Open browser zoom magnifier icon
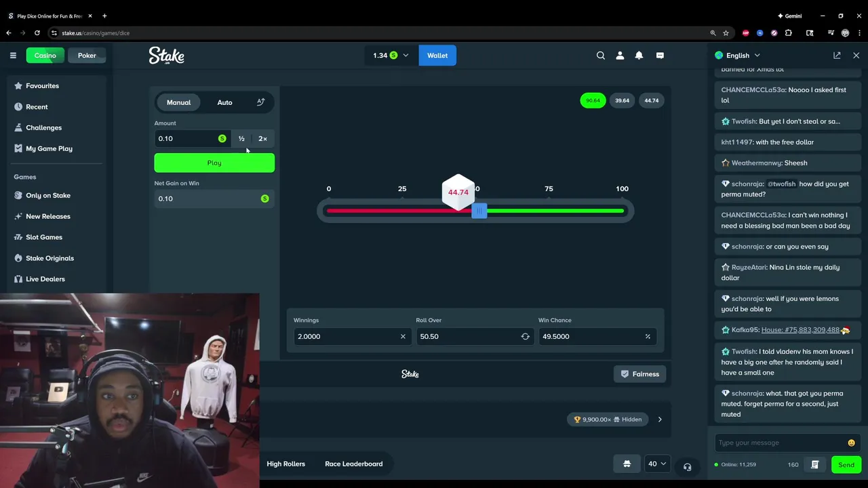868x488 pixels. coord(713,33)
